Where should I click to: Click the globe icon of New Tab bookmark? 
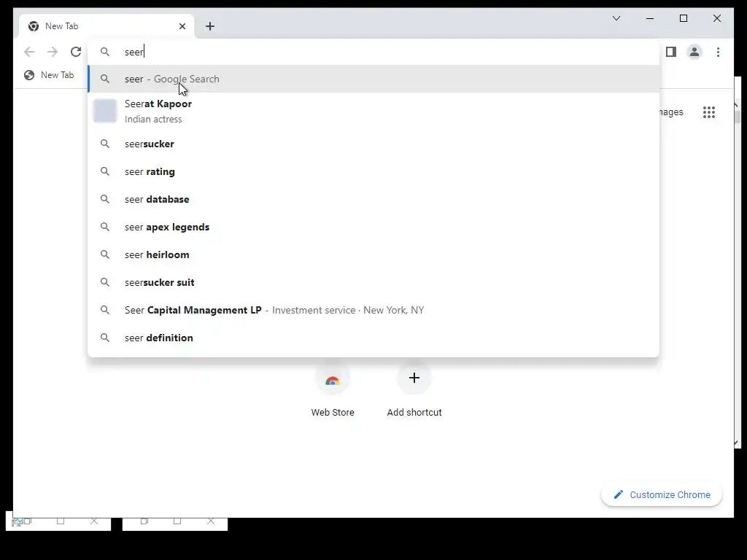pyautogui.click(x=29, y=75)
